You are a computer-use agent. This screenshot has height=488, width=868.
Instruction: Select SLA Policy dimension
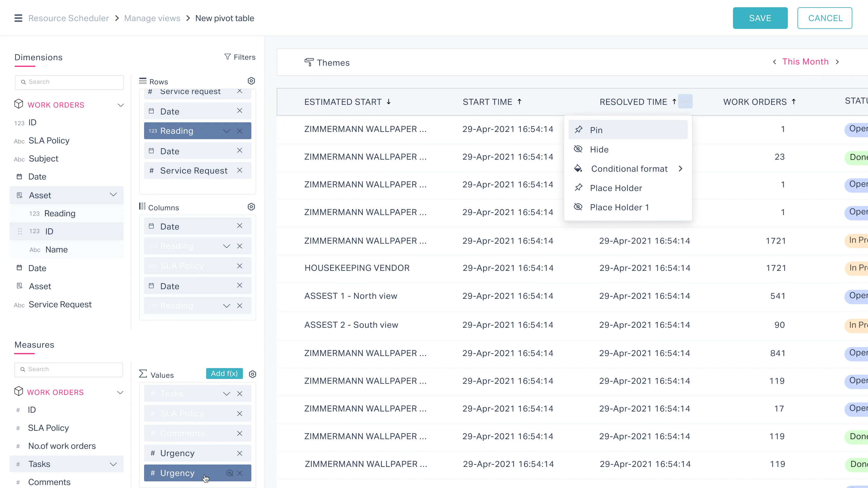[49, 140]
